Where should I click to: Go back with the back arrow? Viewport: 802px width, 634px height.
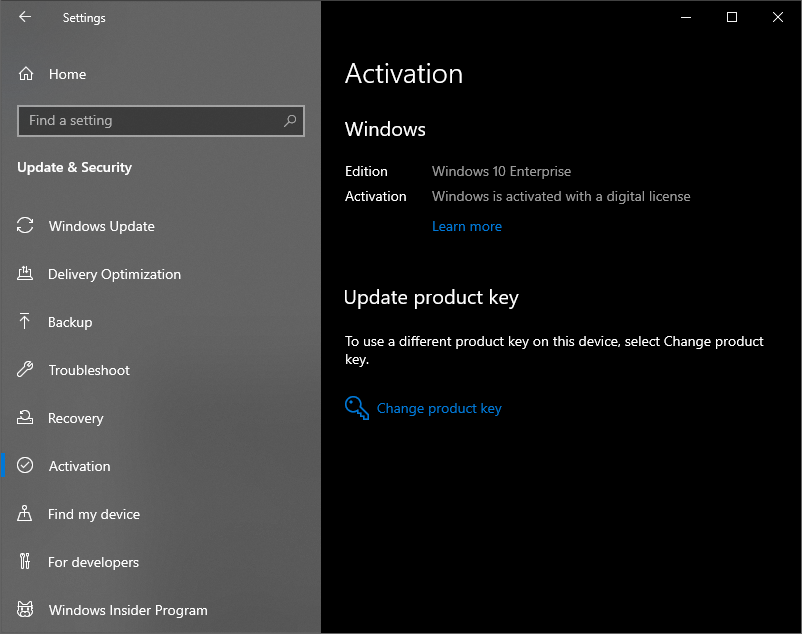coord(25,17)
